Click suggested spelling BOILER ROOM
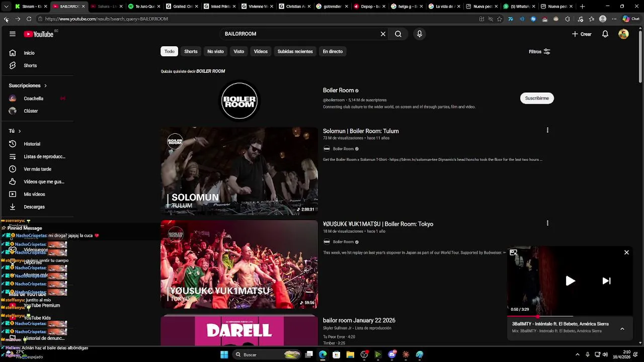The width and height of the screenshot is (644, 362). pos(210,71)
